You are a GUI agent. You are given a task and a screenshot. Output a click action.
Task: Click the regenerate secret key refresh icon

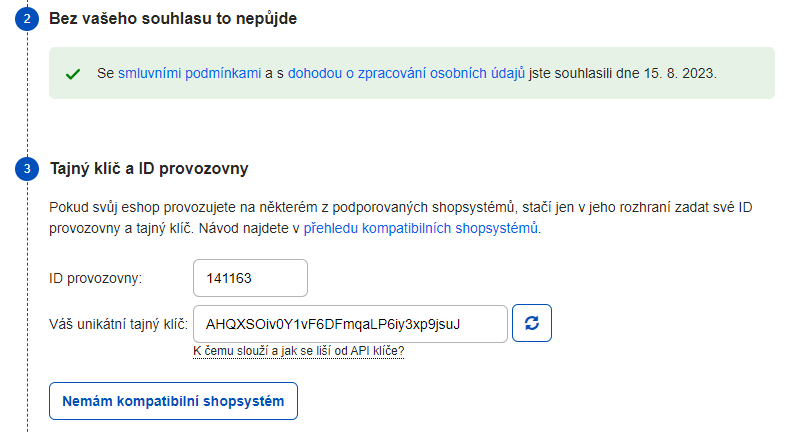click(532, 323)
